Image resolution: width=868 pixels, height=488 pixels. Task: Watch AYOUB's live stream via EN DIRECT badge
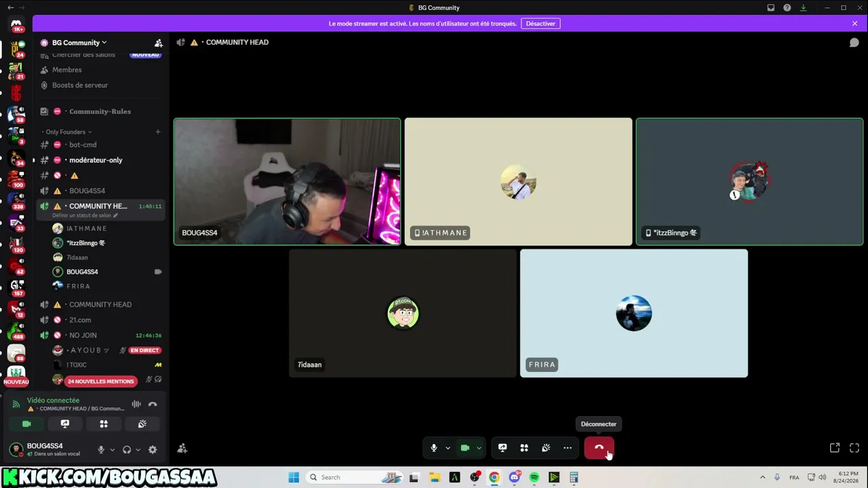[x=144, y=350]
